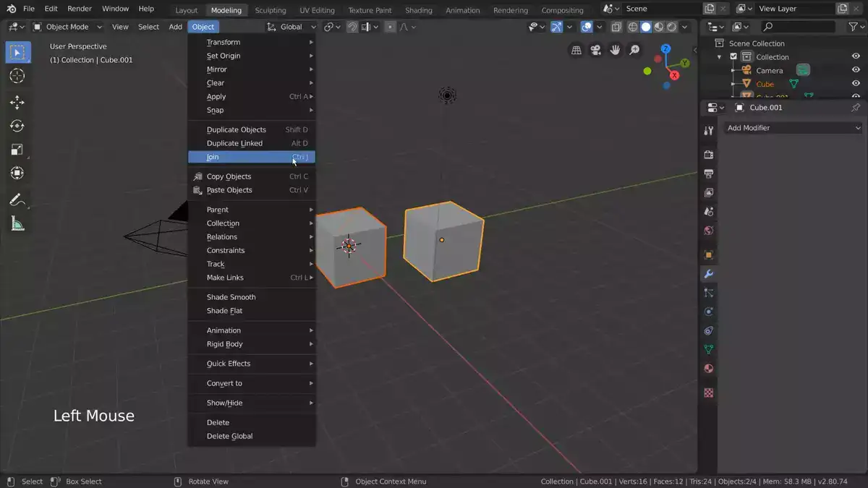Open the viewport shading options dropdown
This screenshot has height=488, width=868.
pos(684,27)
